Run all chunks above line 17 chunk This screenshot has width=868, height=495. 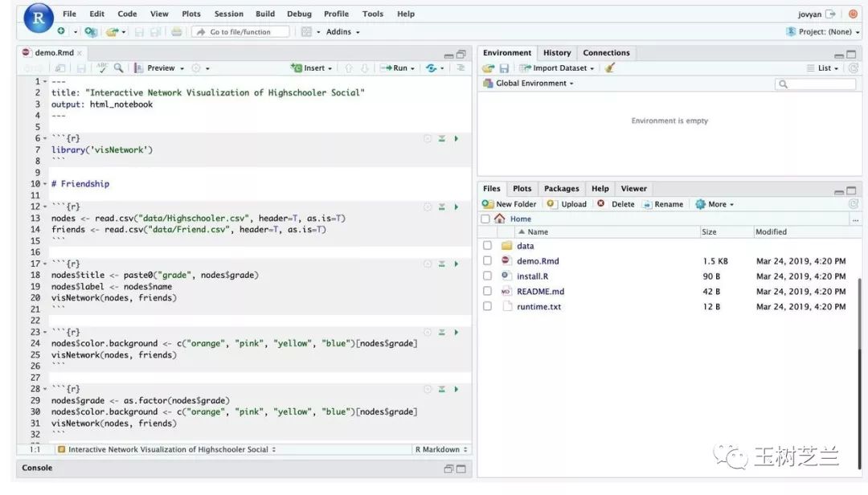coord(442,264)
